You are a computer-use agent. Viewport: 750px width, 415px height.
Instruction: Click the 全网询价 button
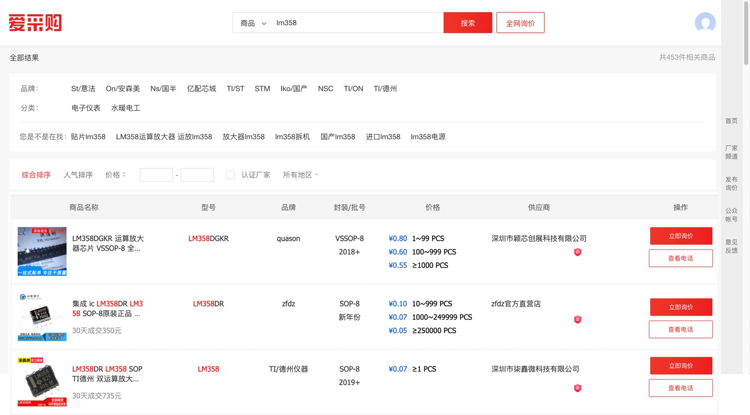coord(520,23)
